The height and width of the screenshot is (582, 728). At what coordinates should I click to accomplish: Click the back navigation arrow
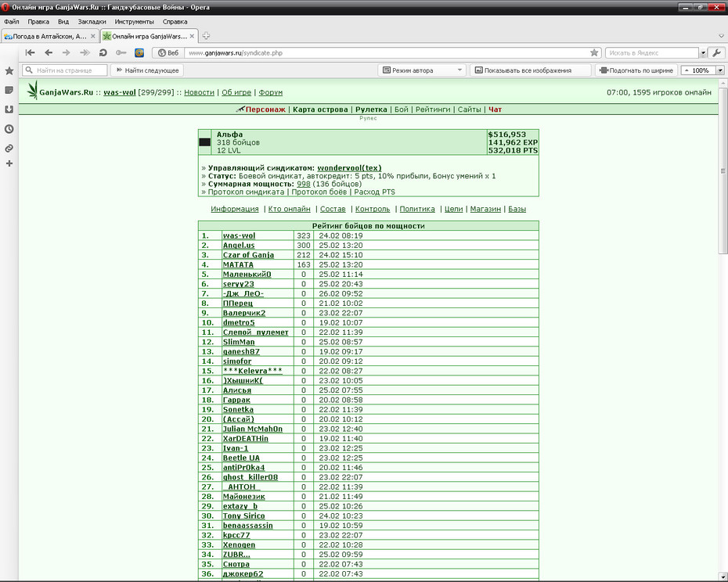49,53
